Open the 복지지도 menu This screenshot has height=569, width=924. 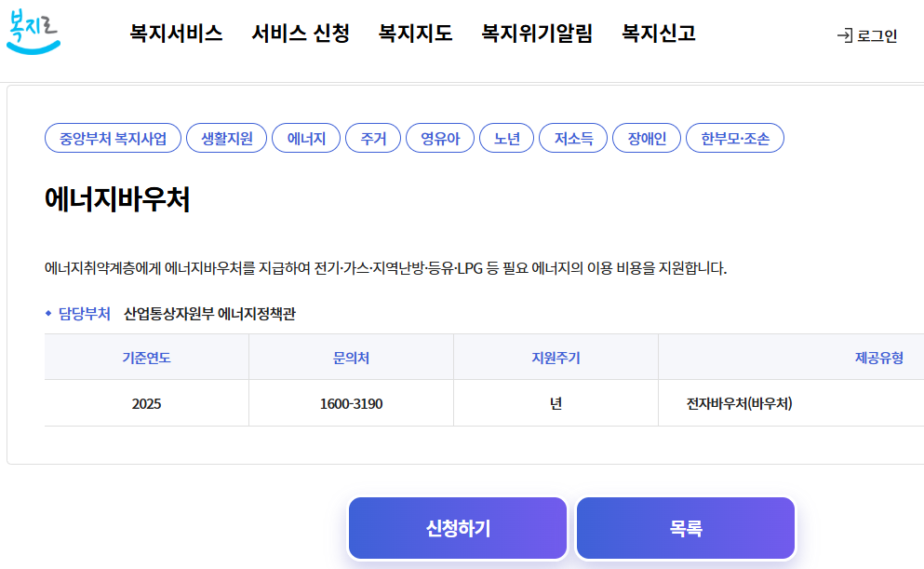[415, 33]
